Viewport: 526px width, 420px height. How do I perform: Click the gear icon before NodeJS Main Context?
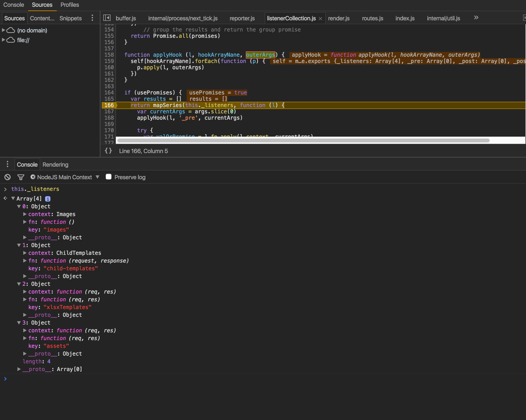[33, 177]
